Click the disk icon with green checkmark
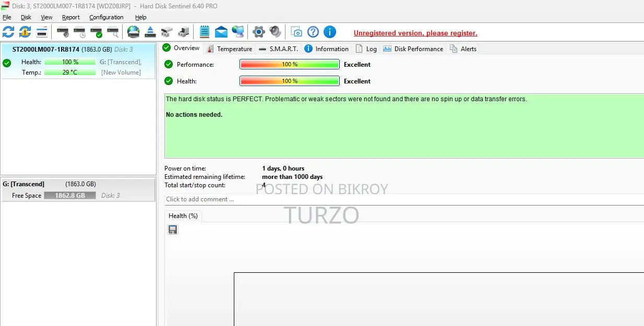The image size is (644, 326). 96,32
